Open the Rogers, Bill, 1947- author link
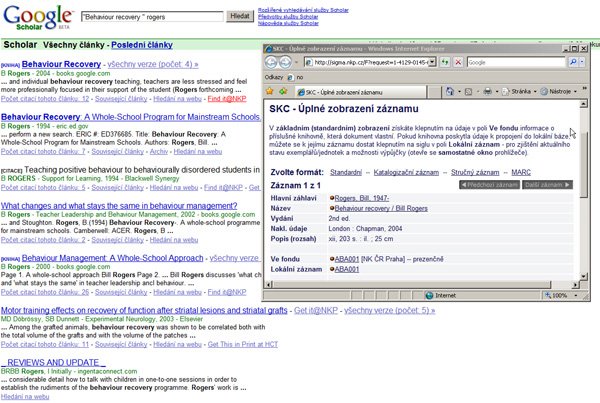Screen dimensions: 600x403 362,198
